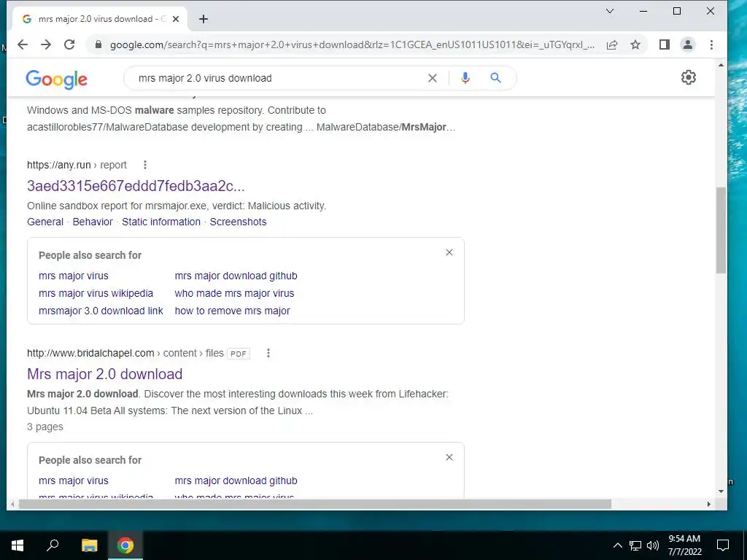Image resolution: width=747 pixels, height=560 pixels.
Task: Search for mrs major virus wikipedia
Action: pyautogui.click(x=96, y=293)
